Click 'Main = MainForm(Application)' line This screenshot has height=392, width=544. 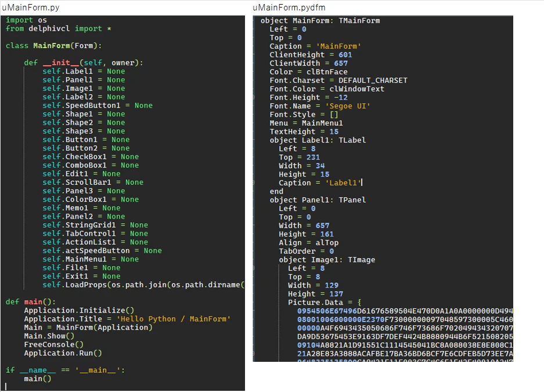(88, 327)
